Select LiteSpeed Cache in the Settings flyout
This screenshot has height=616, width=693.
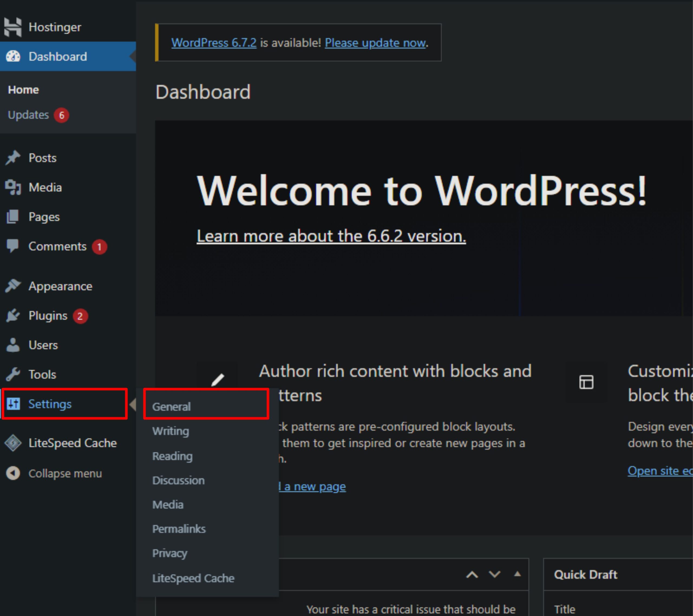(x=207, y=578)
